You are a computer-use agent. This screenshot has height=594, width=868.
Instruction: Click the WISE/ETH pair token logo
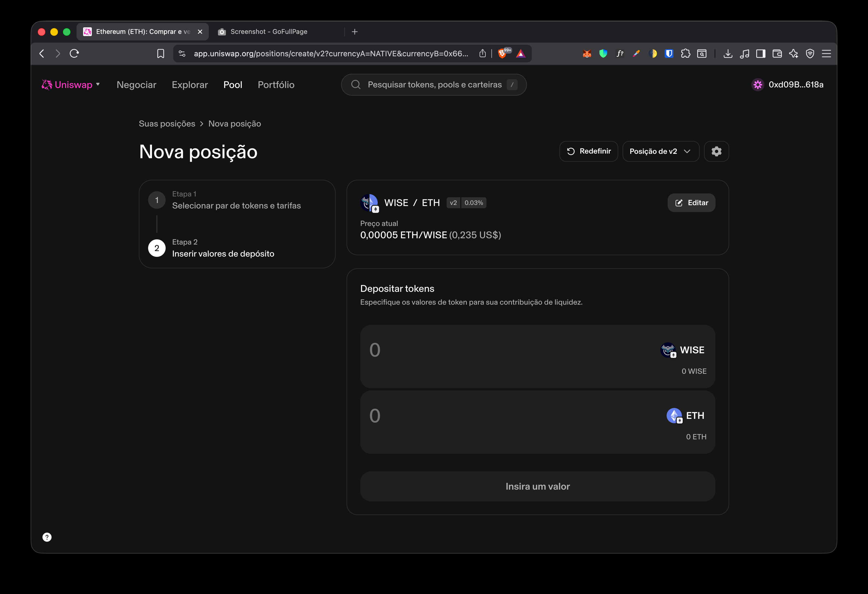[x=370, y=203]
